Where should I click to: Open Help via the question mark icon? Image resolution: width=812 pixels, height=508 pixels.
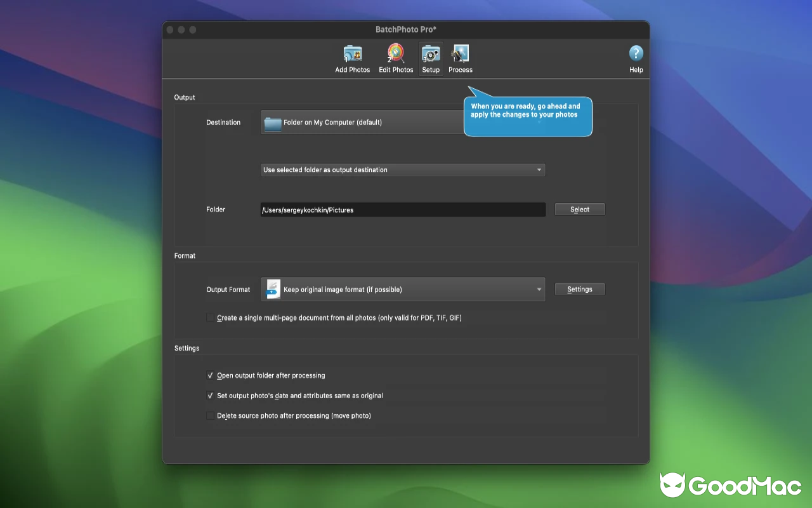tap(636, 52)
